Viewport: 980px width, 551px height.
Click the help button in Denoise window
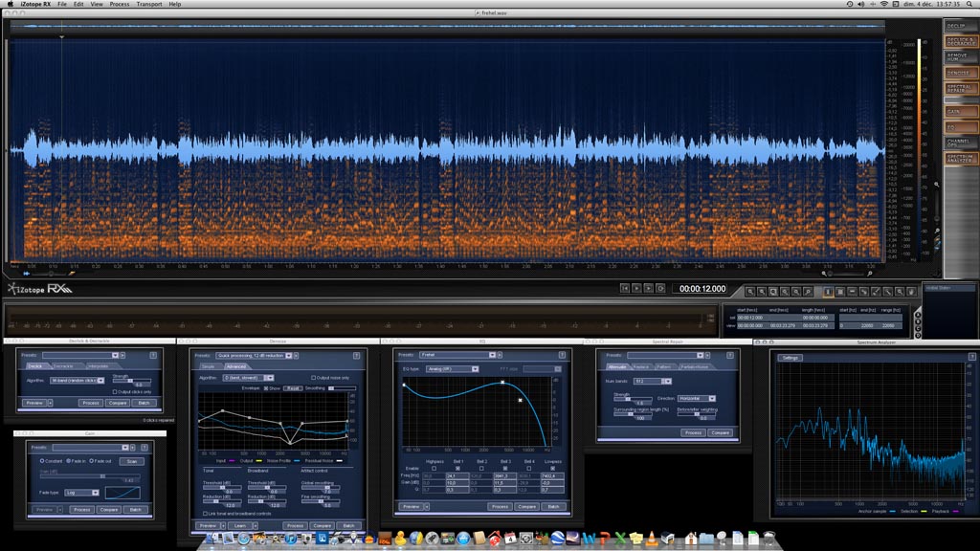356,356
